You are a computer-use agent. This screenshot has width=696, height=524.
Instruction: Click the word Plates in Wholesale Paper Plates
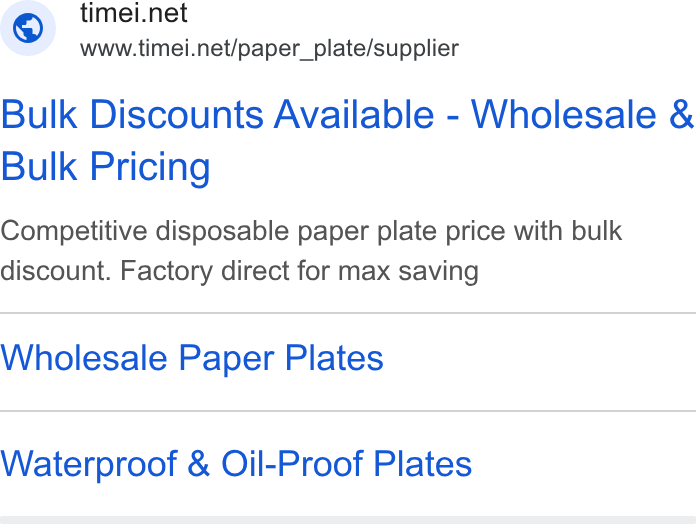pyautogui.click(x=334, y=358)
